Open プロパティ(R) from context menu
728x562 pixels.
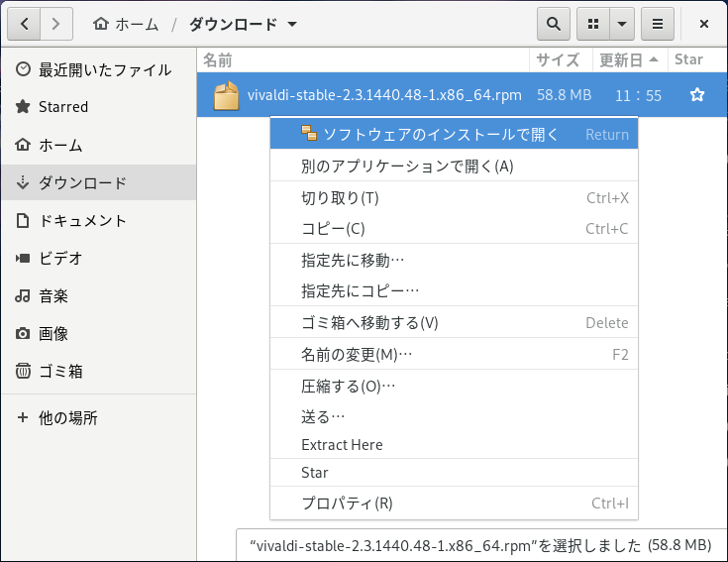[454, 503]
